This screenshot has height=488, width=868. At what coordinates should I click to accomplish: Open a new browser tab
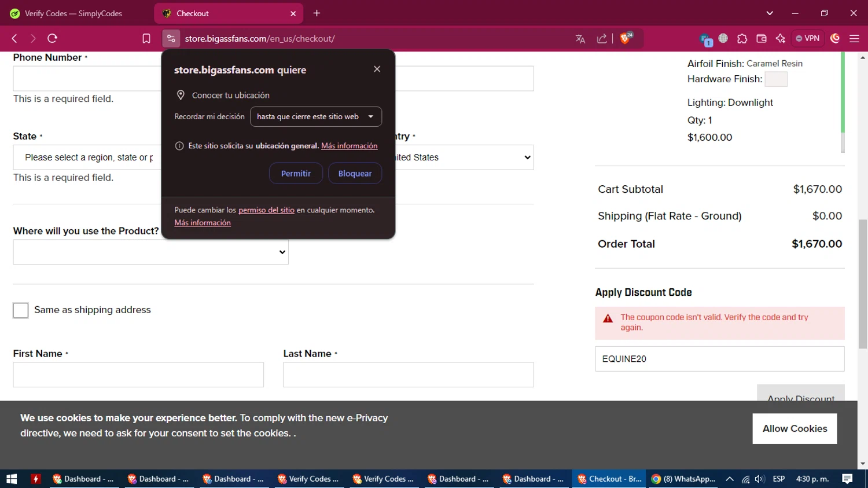[317, 13]
